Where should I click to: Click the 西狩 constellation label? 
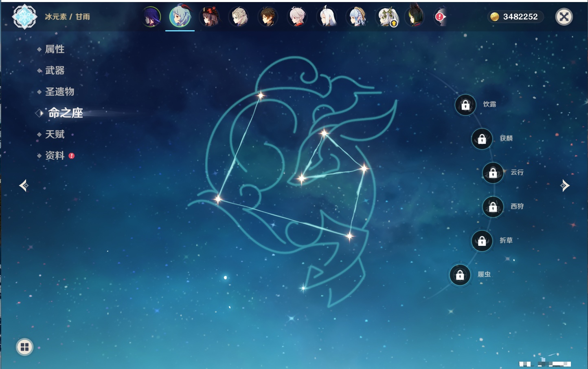pyautogui.click(x=517, y=206)
